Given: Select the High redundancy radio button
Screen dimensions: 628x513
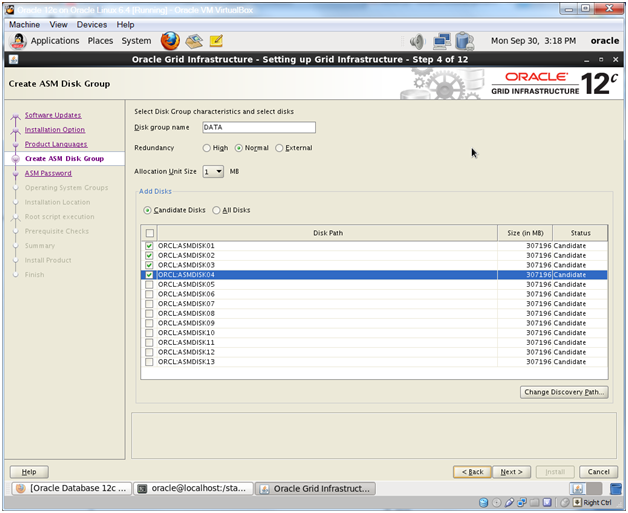Looking at the screenshot, I should [x=207, y=148].
